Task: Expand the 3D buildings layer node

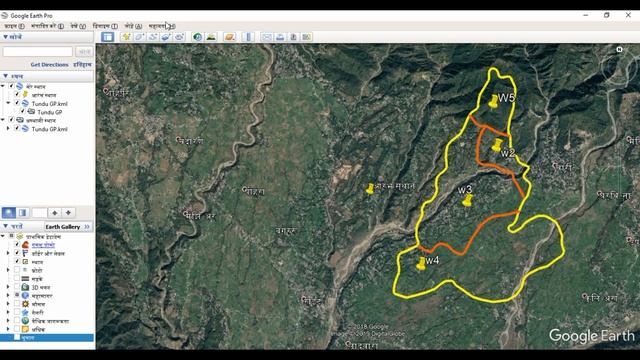Action: click(x=8, y=287)
